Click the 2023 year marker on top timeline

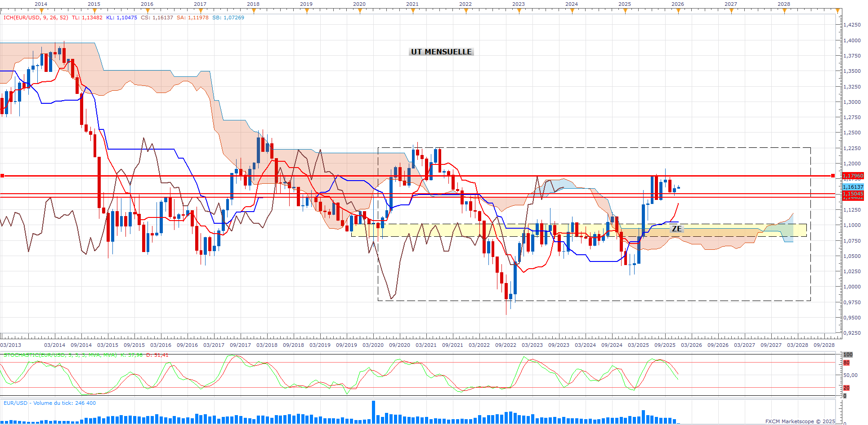pos(519,4)
